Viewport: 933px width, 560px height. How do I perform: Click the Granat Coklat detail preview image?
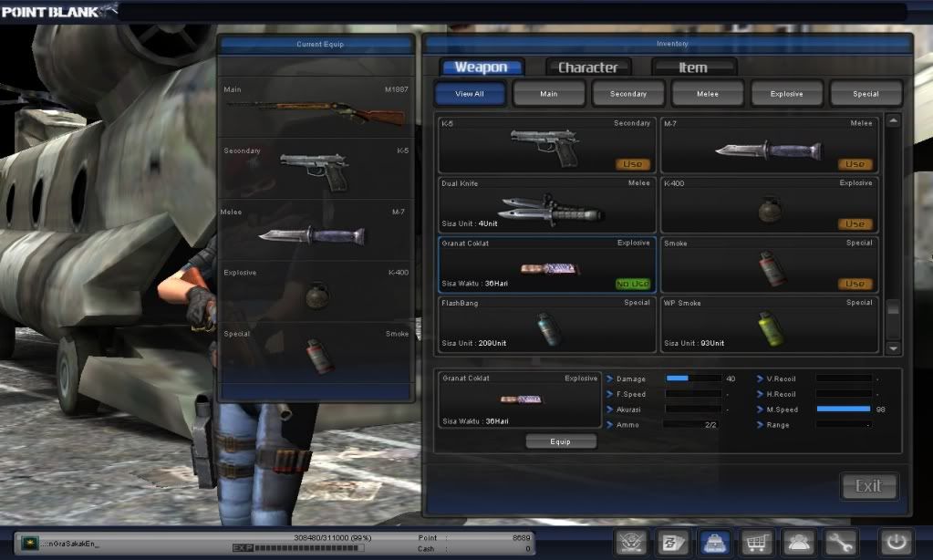click(x=521, y=399)
